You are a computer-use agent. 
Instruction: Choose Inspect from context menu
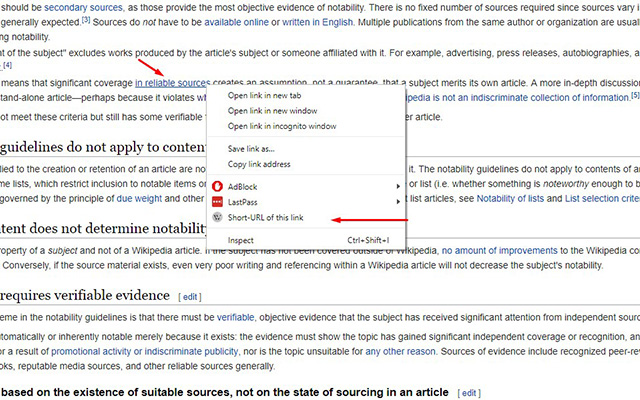(241, 240)
